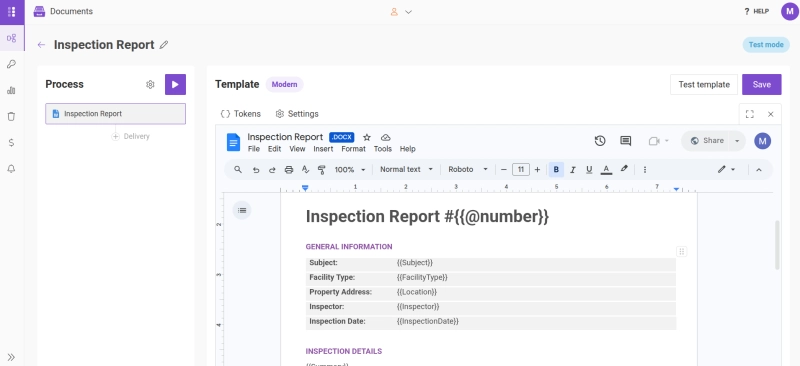
Task: Open the workspace user dropdown
Action: point(401,12)
